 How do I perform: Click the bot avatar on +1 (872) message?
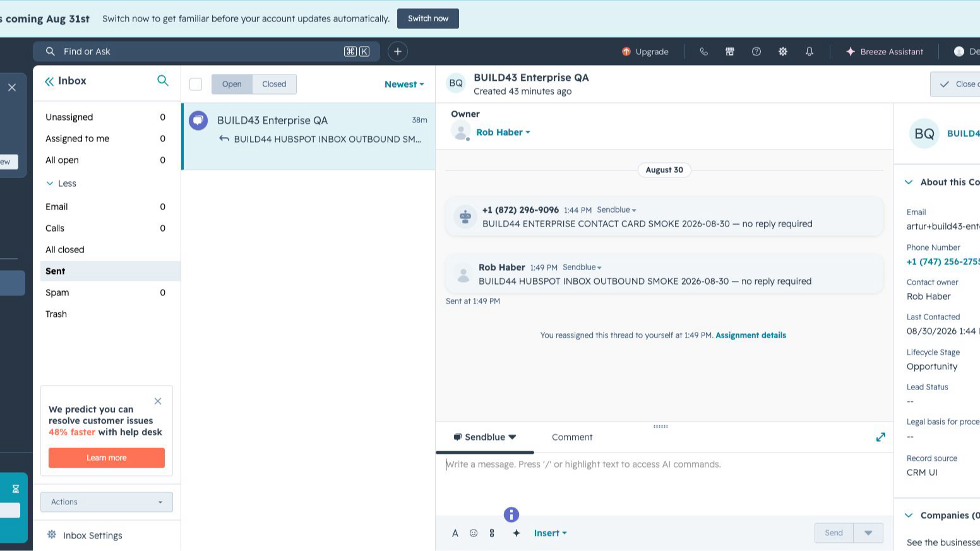(465, 217)
